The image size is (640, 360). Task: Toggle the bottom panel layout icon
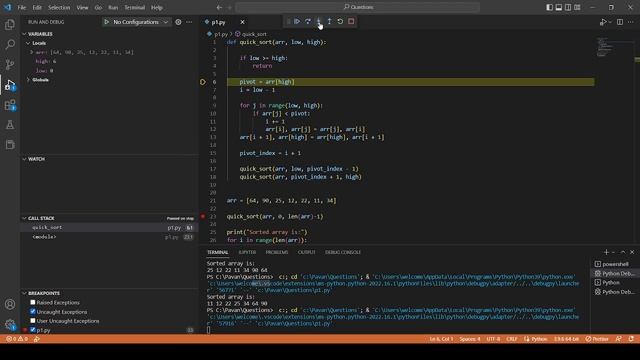[559, 7]
